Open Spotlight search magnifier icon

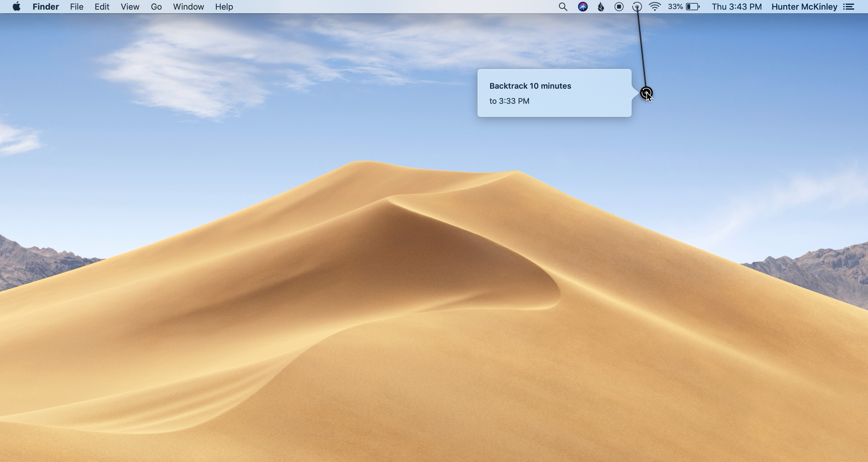(563, 7)
